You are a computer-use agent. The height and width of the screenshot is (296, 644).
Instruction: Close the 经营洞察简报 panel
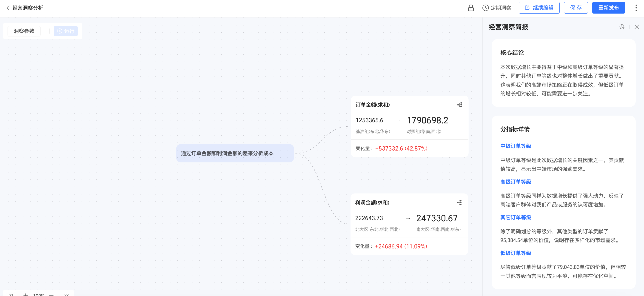tap(636, 27)
